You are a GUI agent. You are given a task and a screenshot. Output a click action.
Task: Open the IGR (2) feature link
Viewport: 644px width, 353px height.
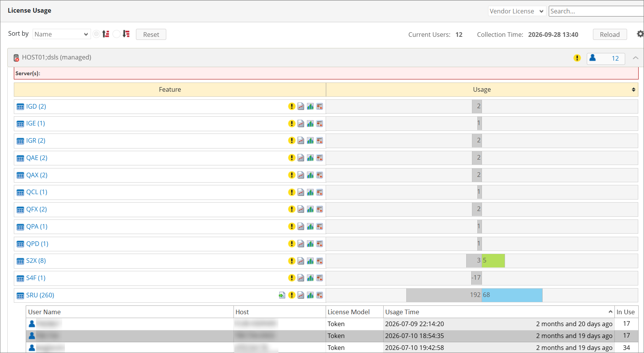coord(36,140)
